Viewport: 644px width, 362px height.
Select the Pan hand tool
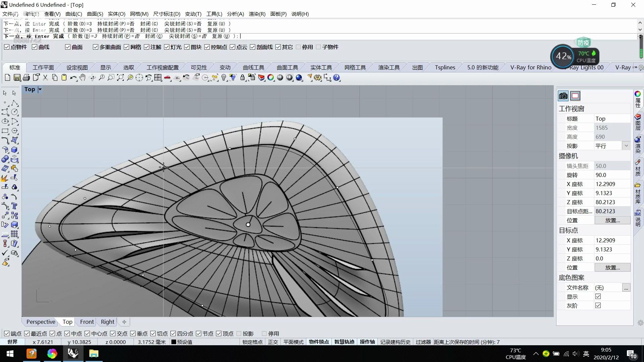pos(83,78)
